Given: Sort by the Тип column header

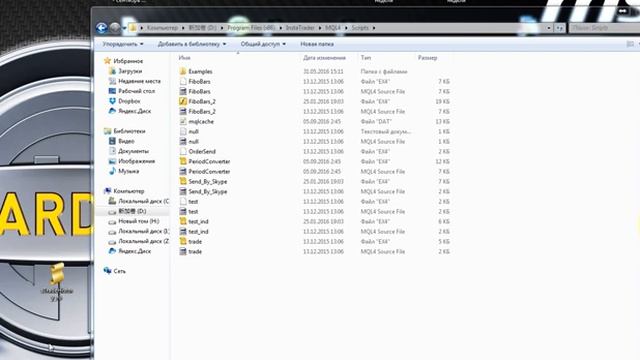Looking at the screenshot, I should coord(366,58).
